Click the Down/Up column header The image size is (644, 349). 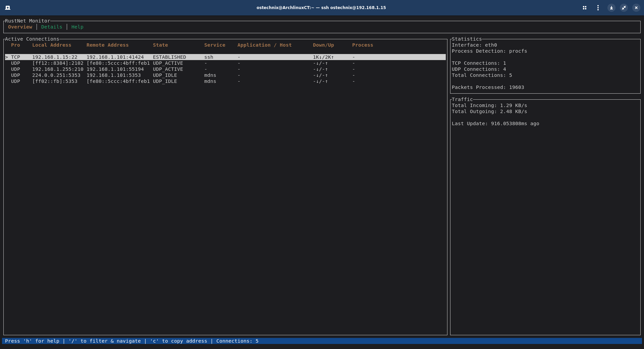coord(323,45)
